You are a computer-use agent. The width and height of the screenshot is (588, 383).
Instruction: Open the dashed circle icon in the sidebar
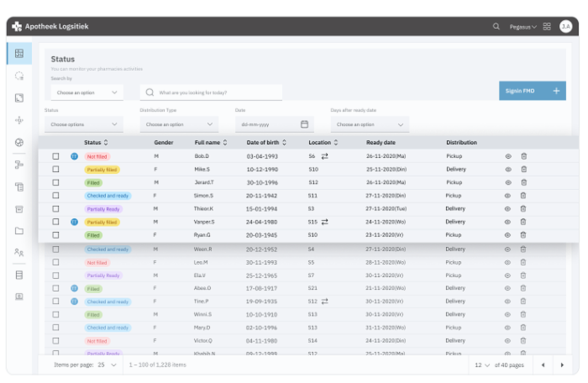coord(19,76)
